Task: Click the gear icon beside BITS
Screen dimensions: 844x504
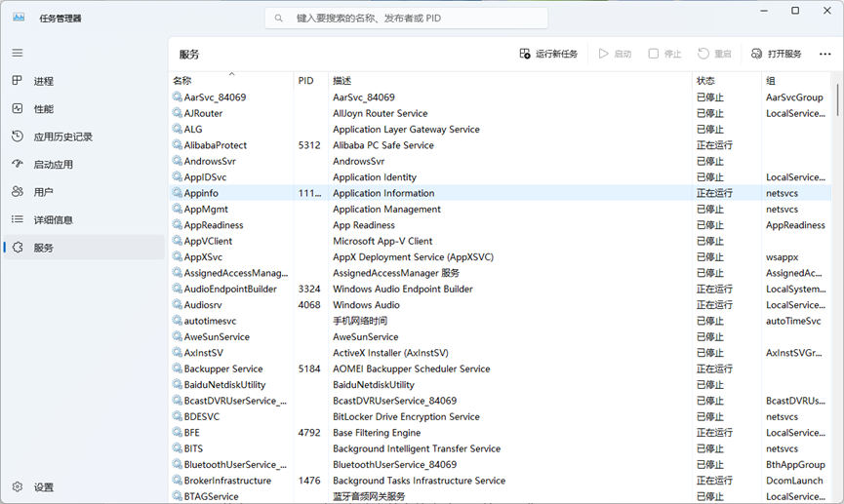Action: 177,448
